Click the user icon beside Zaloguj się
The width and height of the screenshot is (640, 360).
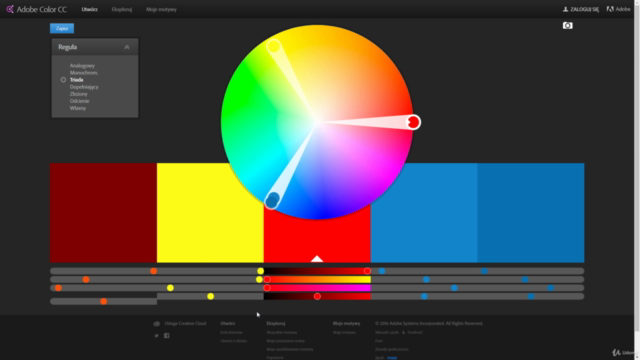pyautogui.click(x=565, y=9)
